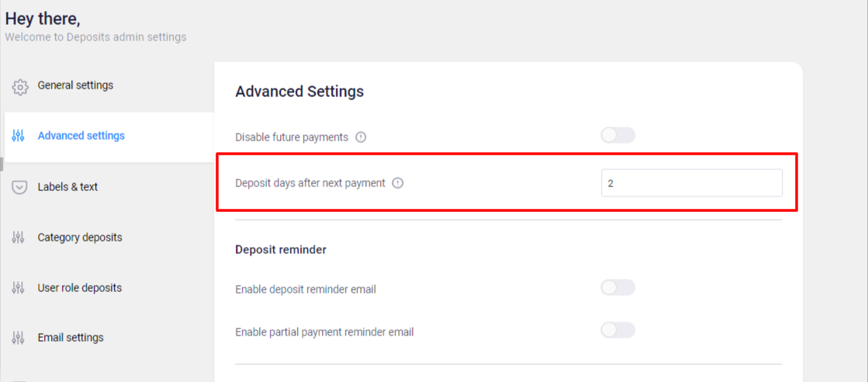Enable partial payment reminder email toggle
Screen dimensions: 868x382
point(617,331)
